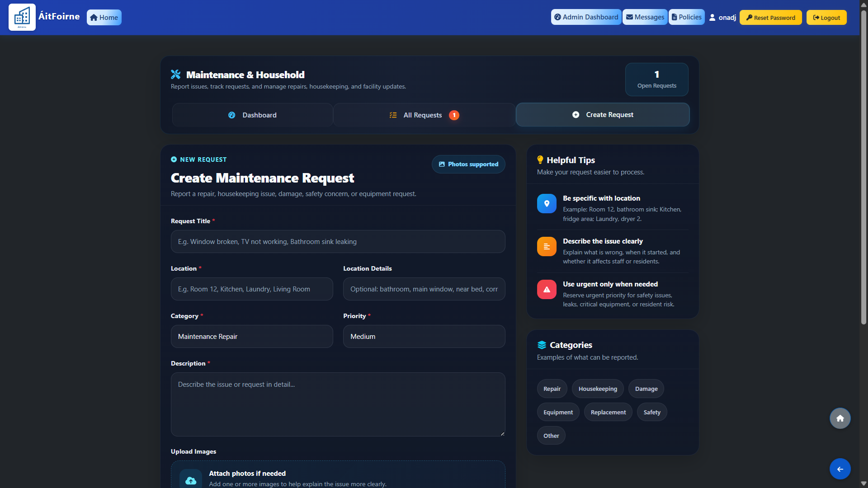Image resolution: width=868 pixels, height=488 pixels.
Task: Focus the Location input field
Action: pos(252,289)
